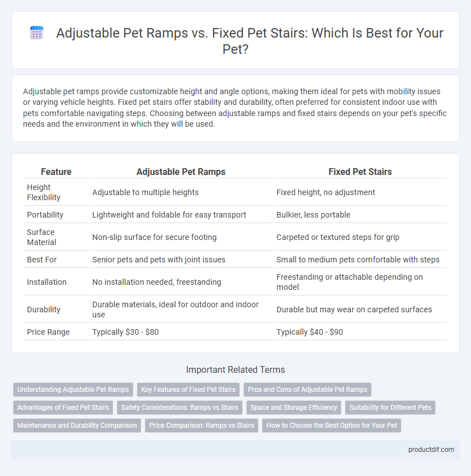471x476 pixels.
Task: Click the article title heading
Action: click(x=235, y=41)
